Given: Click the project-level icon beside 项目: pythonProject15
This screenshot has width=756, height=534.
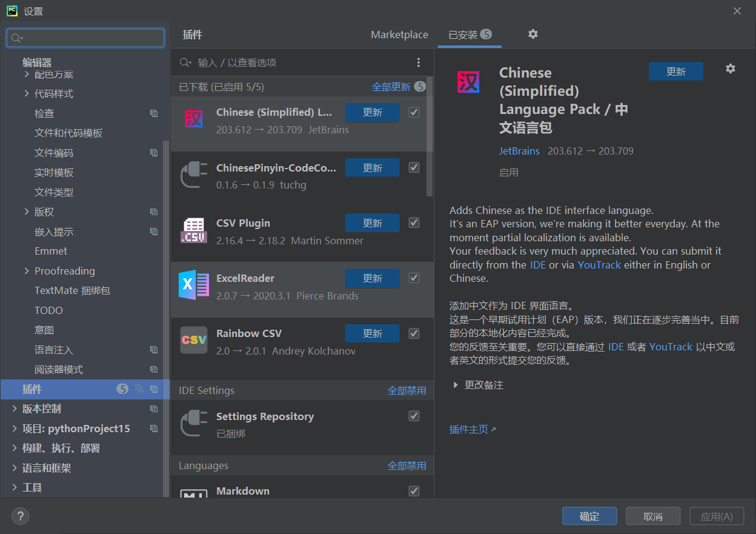Looking at the screenshot, I should 154,429.
